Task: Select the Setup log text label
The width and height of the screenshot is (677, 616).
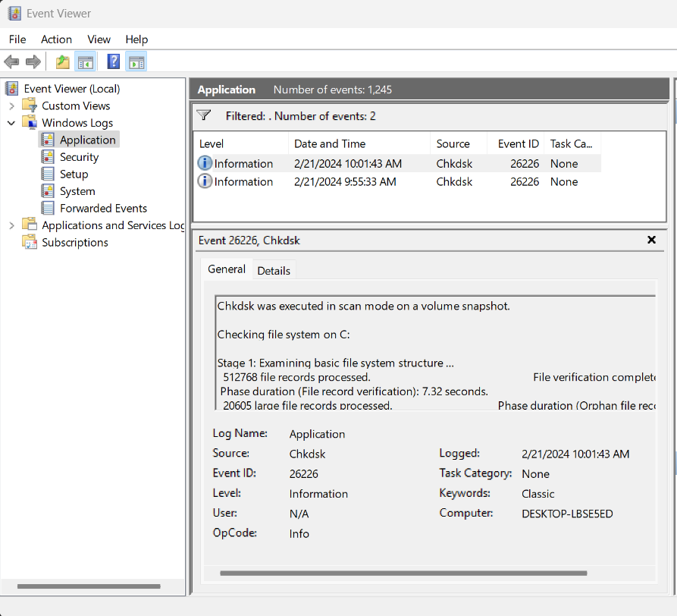Action: [74, 174]
